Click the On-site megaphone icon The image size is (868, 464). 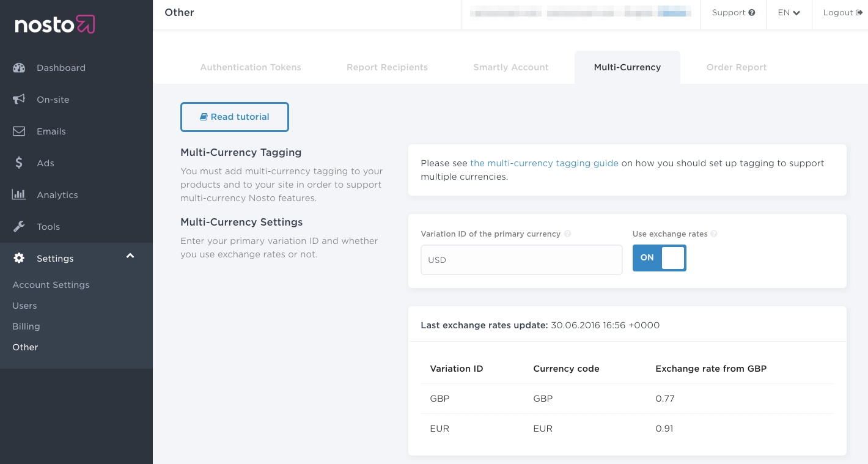[x=19, y=100]
